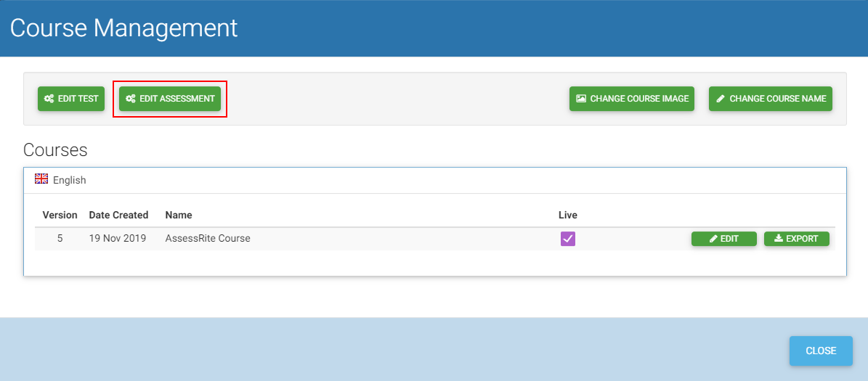Click the download icon on Export
The height and width of the screenshot is (381, 868).
pos(779,239)
